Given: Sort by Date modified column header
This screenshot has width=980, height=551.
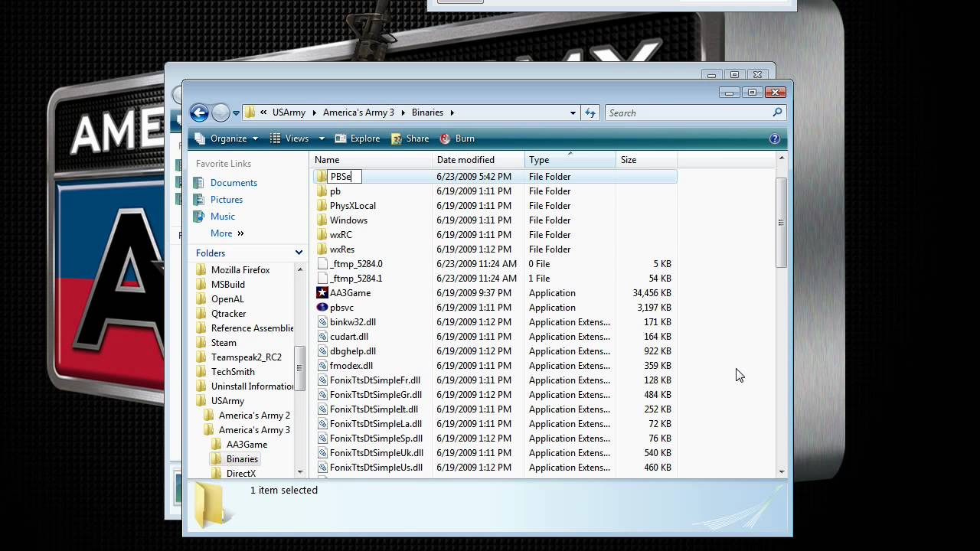Looking at the screenshot, I should 479,160.
